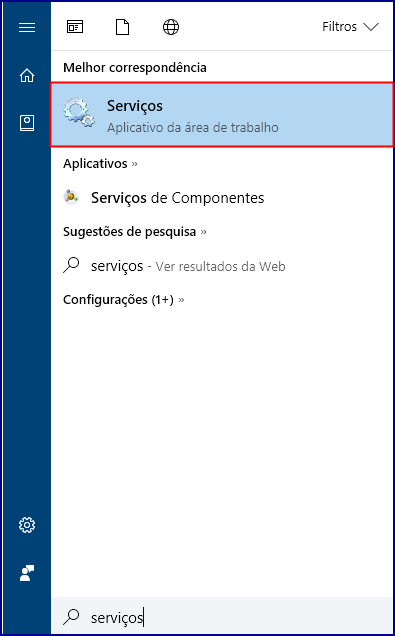The height and width of the screenshot is (636, 395).
Task: Go to the Home icon in sidebar
Action: (27, 75)
